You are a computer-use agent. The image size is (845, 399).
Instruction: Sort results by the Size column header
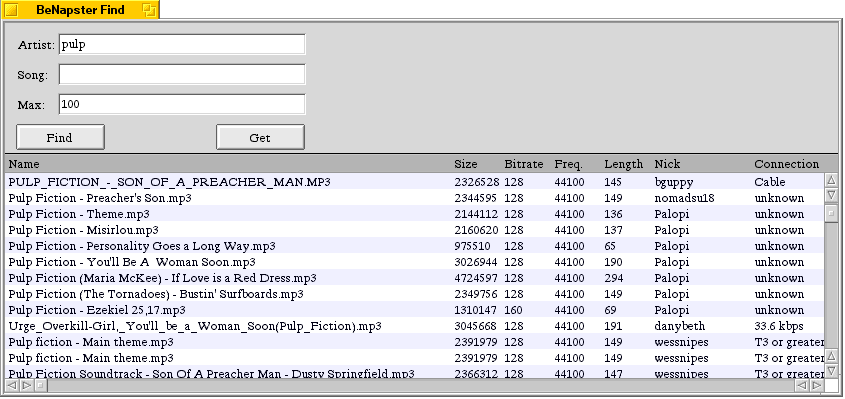(466, 164)
